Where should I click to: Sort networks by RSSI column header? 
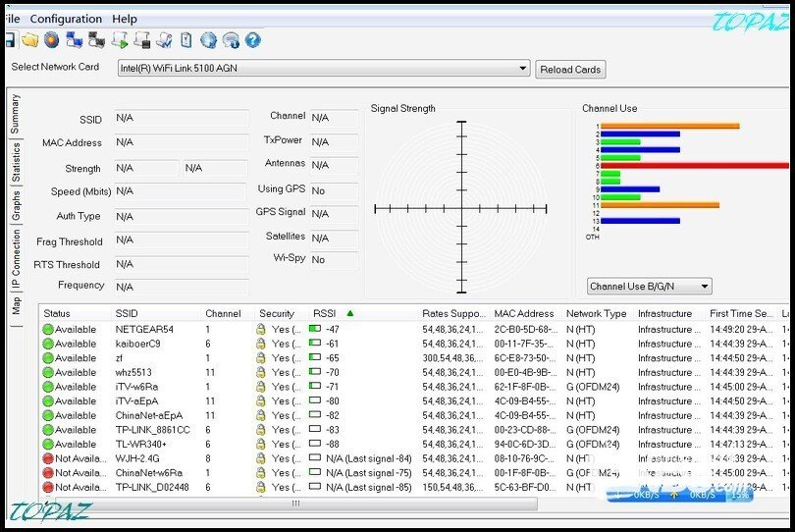[x=324, y=314]
